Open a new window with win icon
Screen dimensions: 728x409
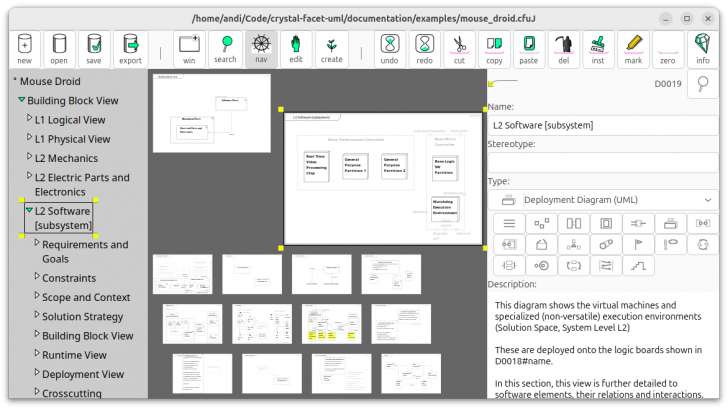[189, 49]
